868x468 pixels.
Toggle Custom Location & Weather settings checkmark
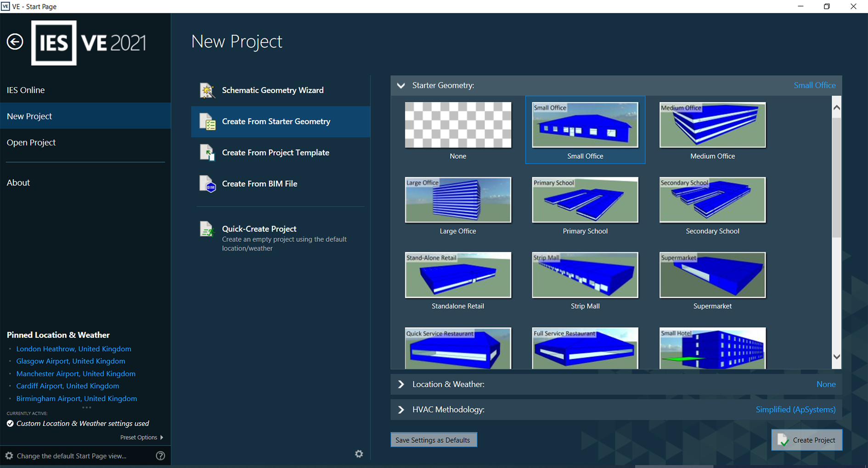[x=10, y=423]
